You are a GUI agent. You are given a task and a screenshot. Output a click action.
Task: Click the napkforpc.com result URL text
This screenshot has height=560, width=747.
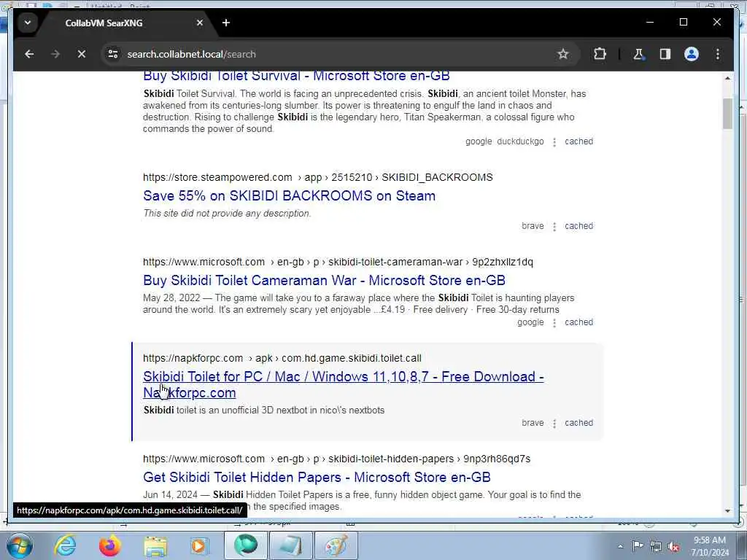pyautogui.click(x=282, y=358)
